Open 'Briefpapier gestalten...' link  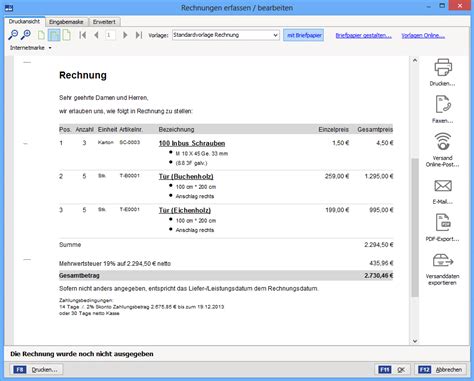tap(363, 35)
